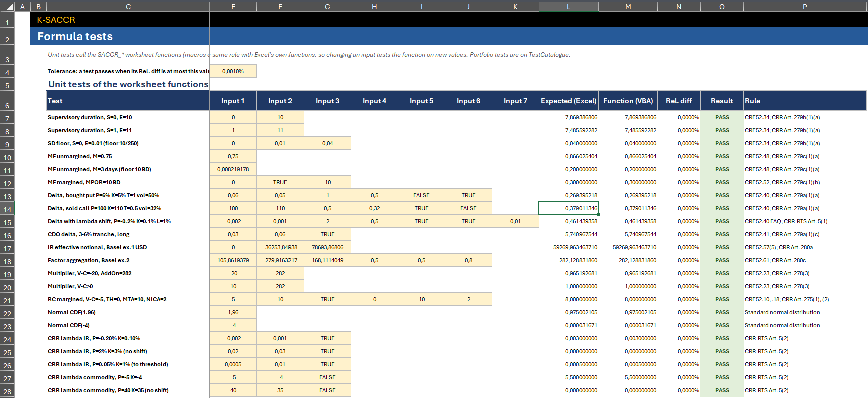Click Input 2 value 11 in Supervisory duration S=1 row
The height and width of the screenshot is (398, 868).
[280, 130]
